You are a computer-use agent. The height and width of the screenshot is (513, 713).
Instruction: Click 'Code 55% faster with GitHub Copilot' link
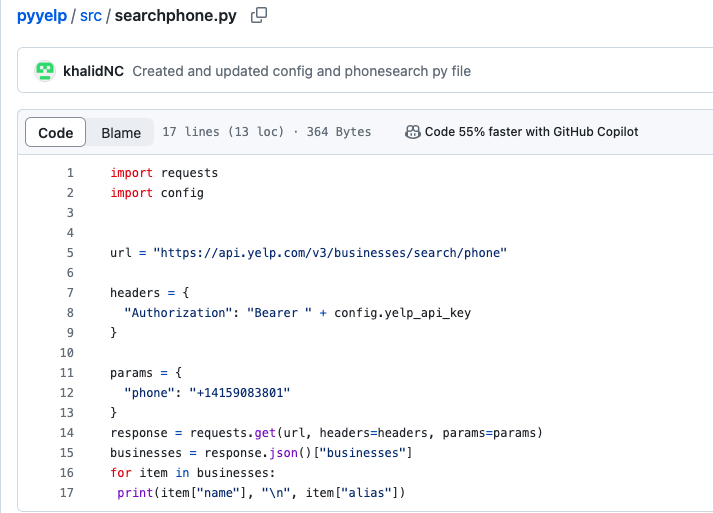(x=531, y=132)
